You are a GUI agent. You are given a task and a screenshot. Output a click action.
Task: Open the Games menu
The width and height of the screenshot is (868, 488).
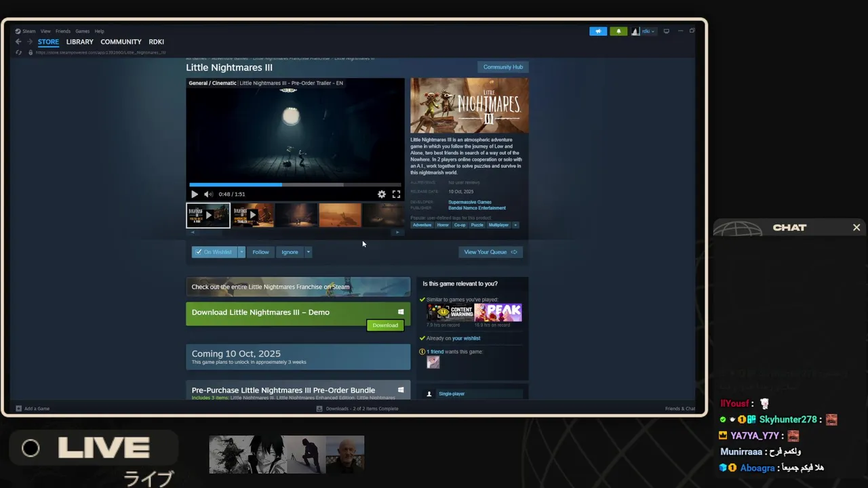[82, 31]
